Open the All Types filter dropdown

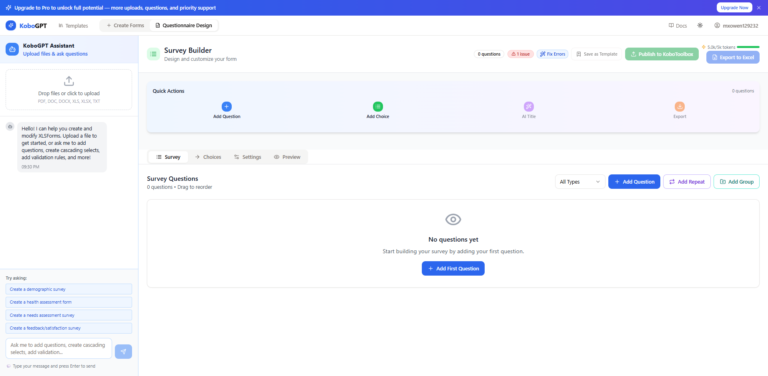(x=580, y=182)
